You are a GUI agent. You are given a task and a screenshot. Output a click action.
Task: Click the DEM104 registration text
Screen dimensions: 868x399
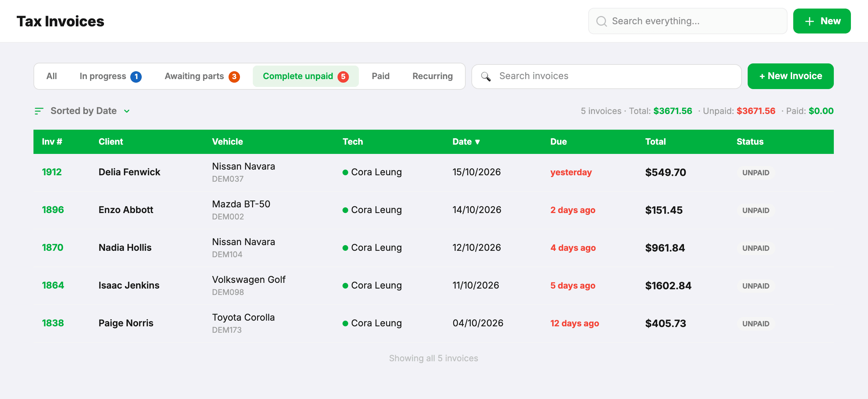pyautogui.click(x=227, y=255)
